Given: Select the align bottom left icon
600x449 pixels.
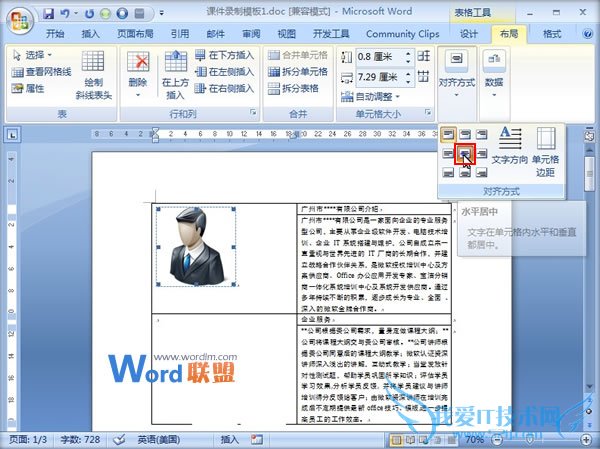Looking at the screenshot, I should pos(448,173).
